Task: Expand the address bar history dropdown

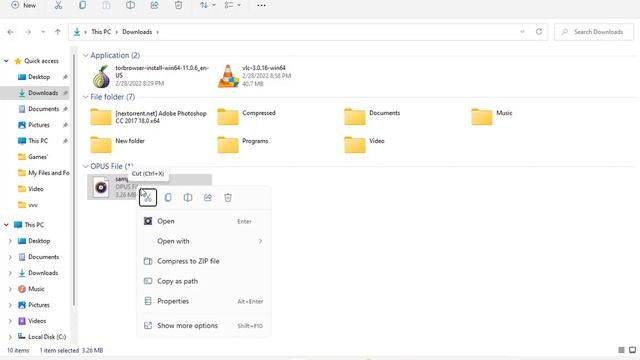Action: click(522, 32)
